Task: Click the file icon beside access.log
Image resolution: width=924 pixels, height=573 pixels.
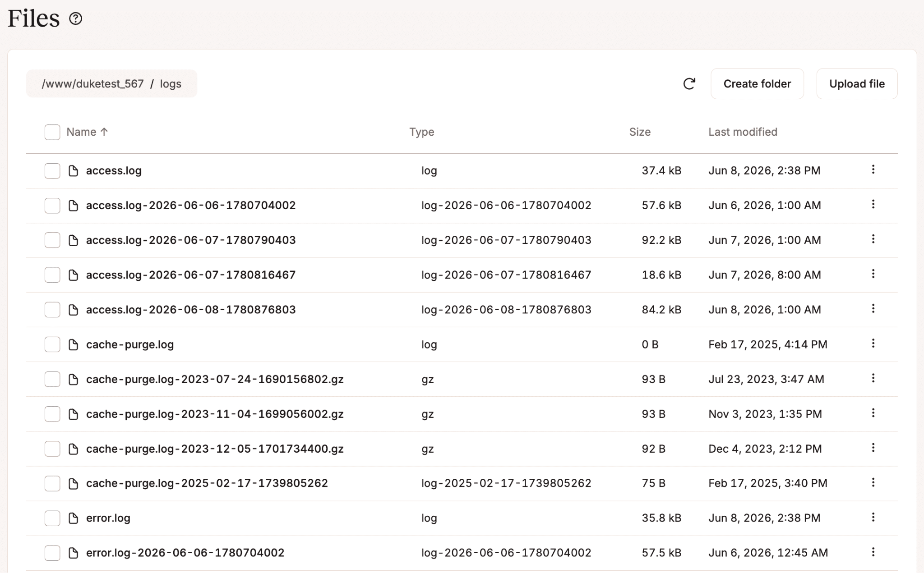Action: pos(73,171)
